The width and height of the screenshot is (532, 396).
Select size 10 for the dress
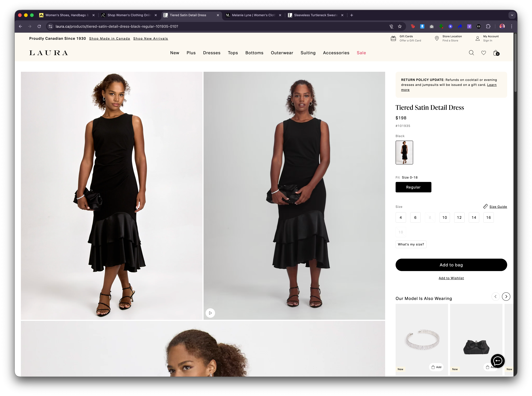(x=445, y=217)
